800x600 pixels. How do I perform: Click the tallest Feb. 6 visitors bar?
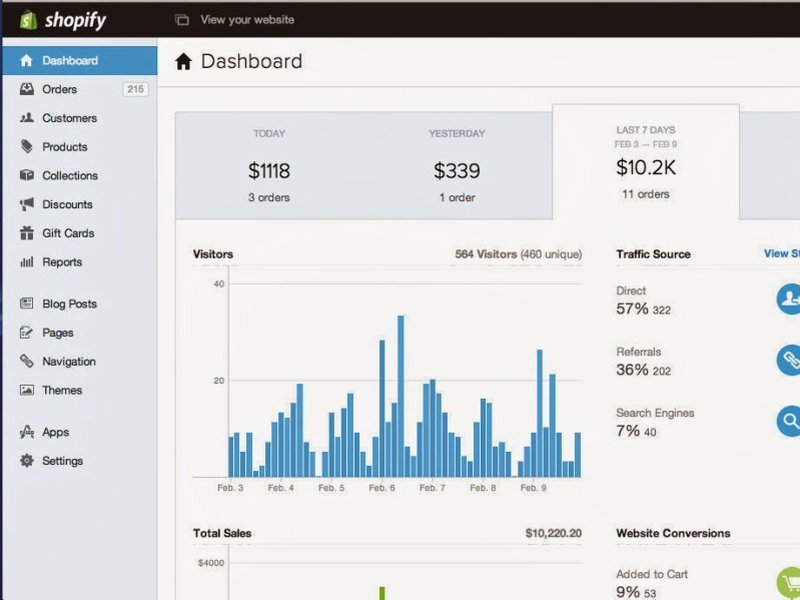pyautogui.click(x=401, y=396)
